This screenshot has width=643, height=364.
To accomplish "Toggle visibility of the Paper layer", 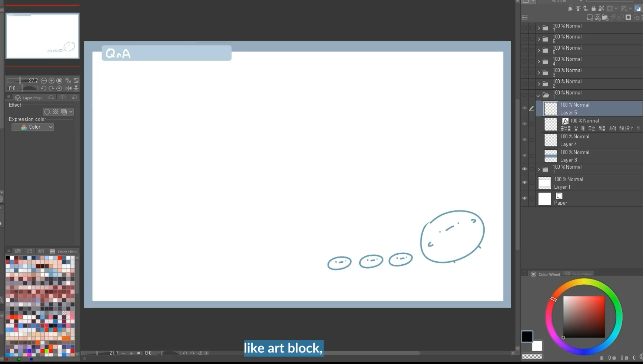I will [x=524, y=199].
